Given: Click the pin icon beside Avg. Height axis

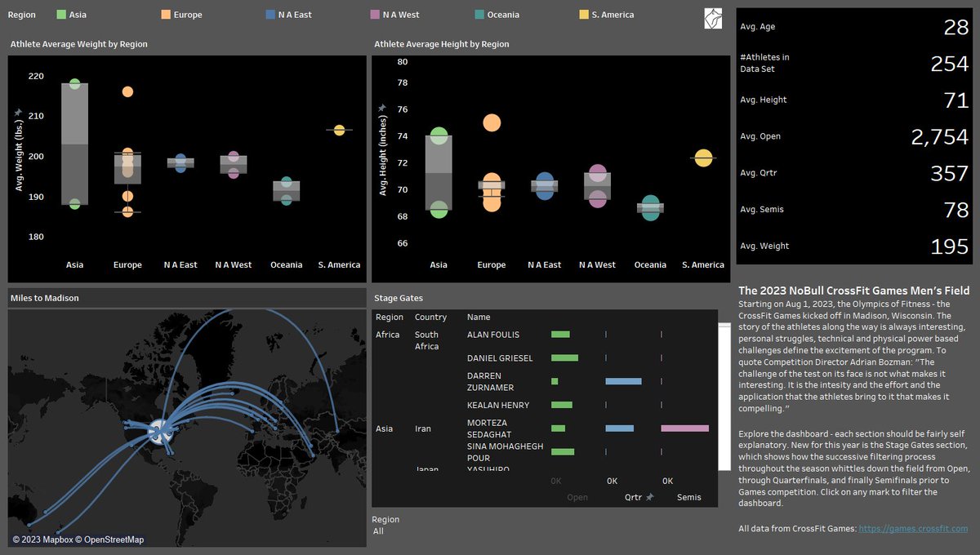Looking at the screenshot, I should tap(381, 108).
